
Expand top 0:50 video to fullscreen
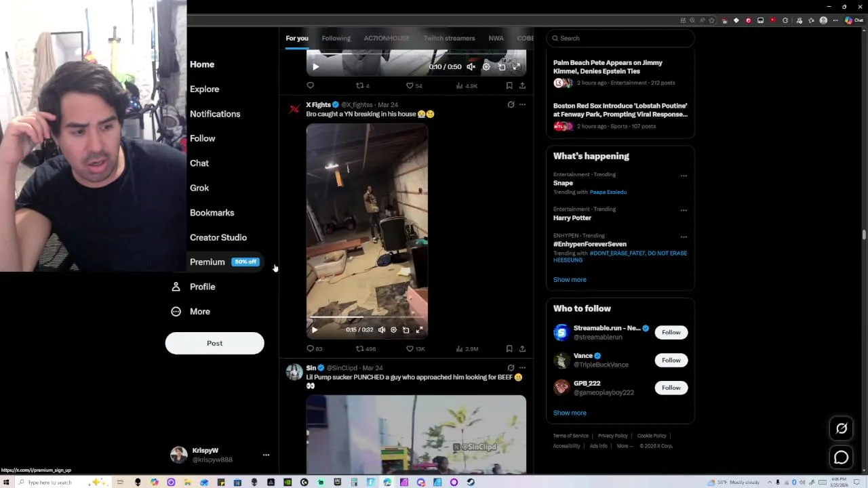click(x=516, y=66)
